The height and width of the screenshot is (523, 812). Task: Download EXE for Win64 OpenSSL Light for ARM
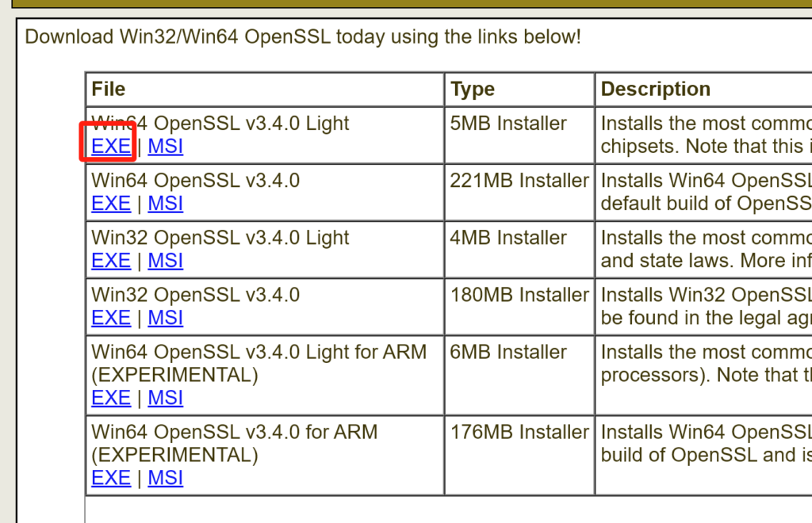point(111,398)
